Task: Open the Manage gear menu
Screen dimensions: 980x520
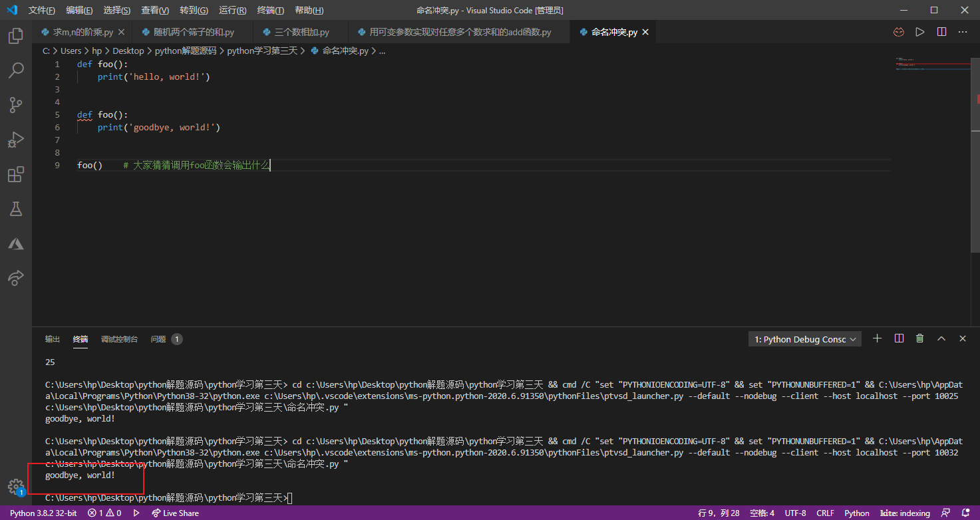Action: point(16,486)
